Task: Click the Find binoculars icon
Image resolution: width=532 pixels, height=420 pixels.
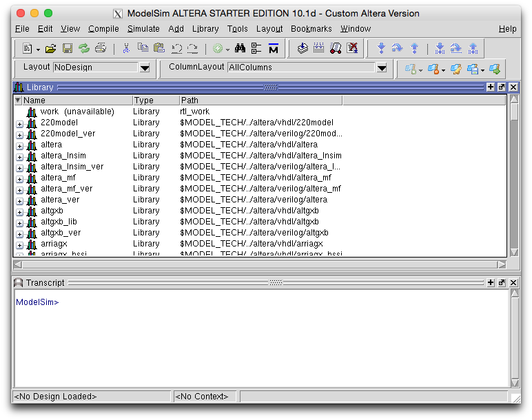Action: click(x=240, y=48)
